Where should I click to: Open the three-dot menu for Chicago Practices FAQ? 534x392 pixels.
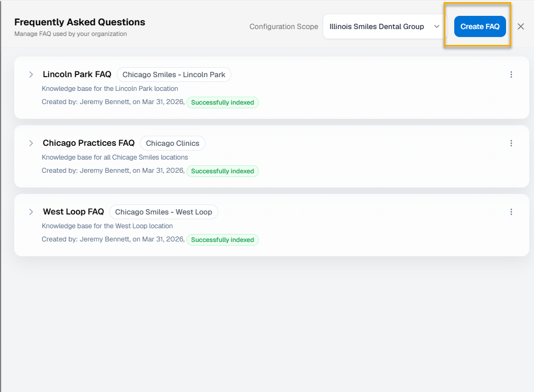[511, 143]
